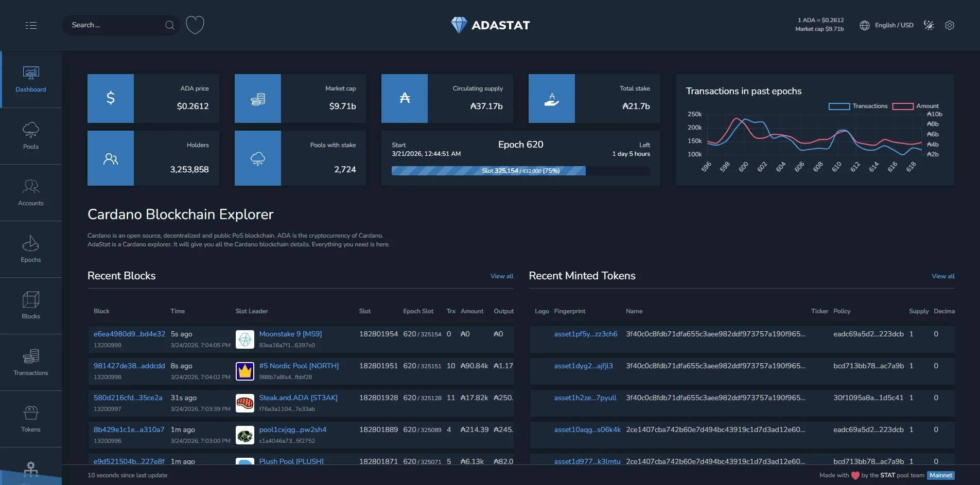
Task: Click the Pools with stake value 2,724
Action: point(345,169)
